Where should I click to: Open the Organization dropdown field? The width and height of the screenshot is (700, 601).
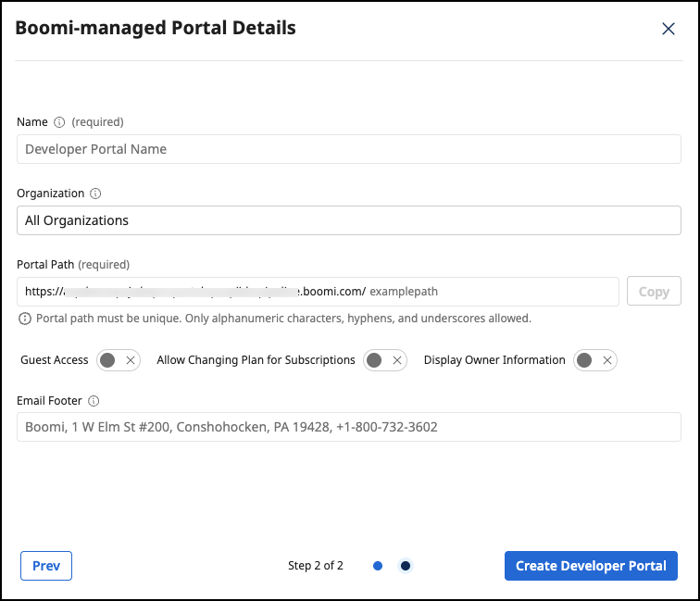(349, 220)
